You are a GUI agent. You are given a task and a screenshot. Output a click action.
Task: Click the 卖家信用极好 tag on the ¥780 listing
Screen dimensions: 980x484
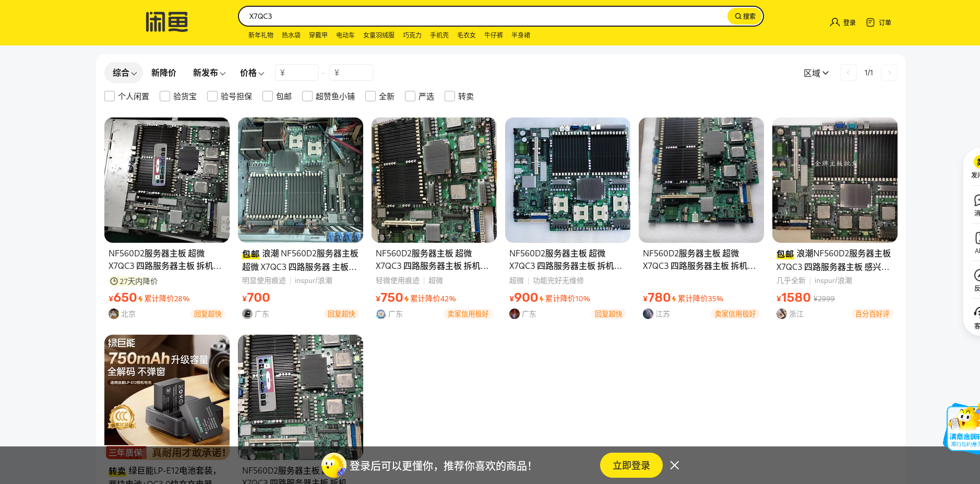[x=735, y=314]
